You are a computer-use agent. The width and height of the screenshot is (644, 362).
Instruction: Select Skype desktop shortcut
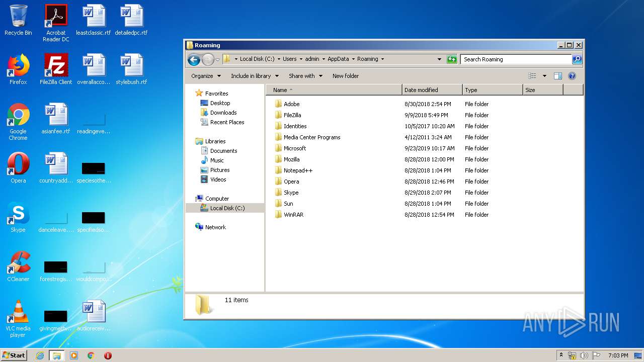(x=18, y=217)
